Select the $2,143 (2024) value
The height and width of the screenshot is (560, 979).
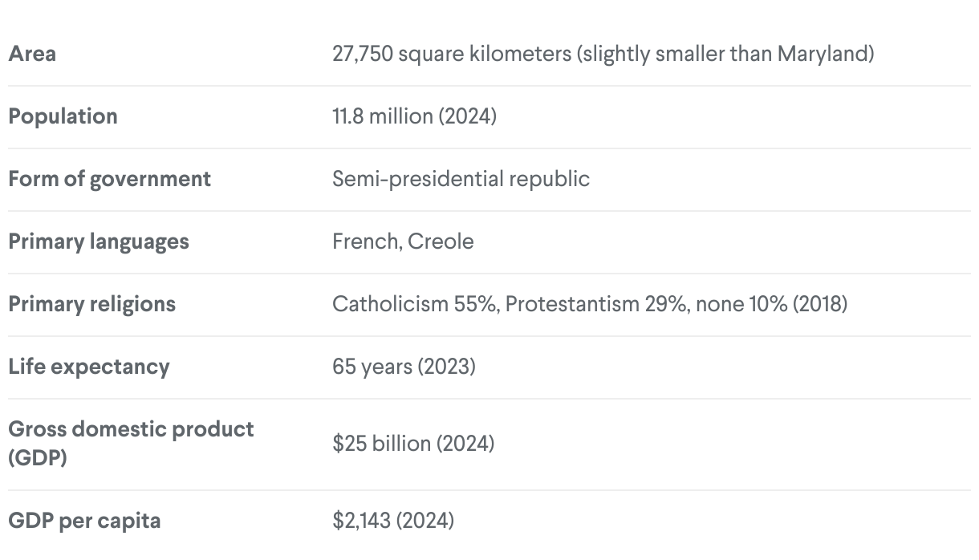[x=393, y=521]
